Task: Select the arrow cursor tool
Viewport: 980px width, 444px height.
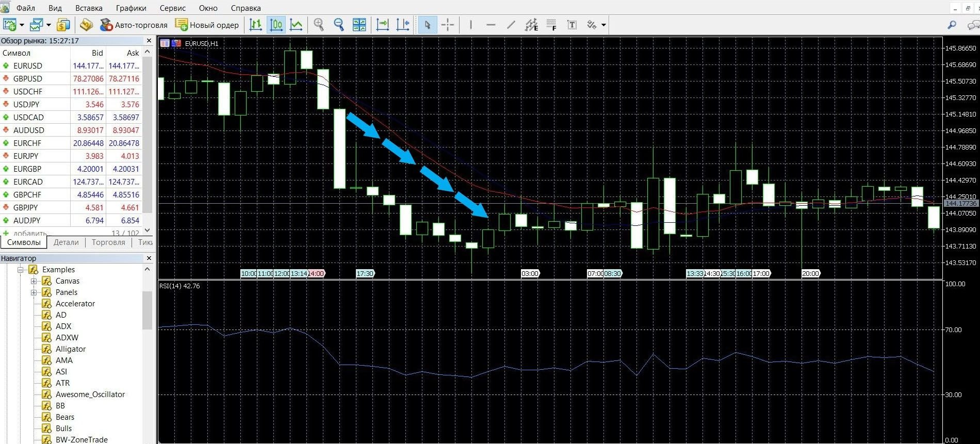Action: click(427, 25)
